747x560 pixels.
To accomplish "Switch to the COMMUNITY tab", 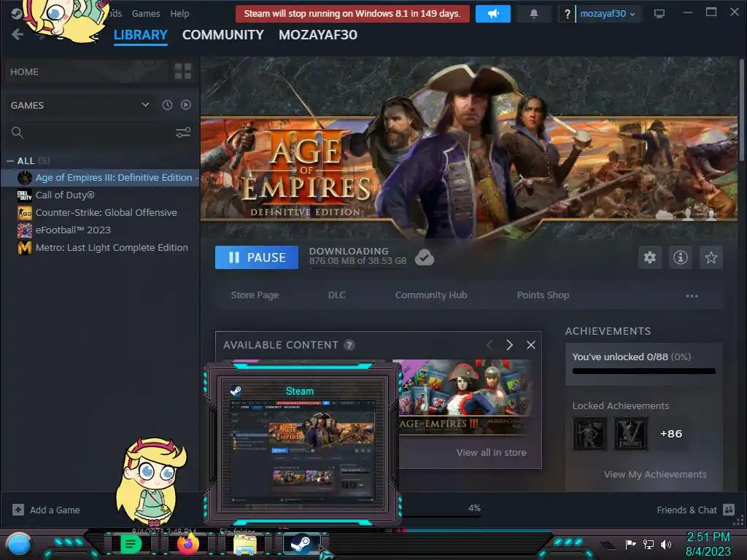I will (223, 35).
